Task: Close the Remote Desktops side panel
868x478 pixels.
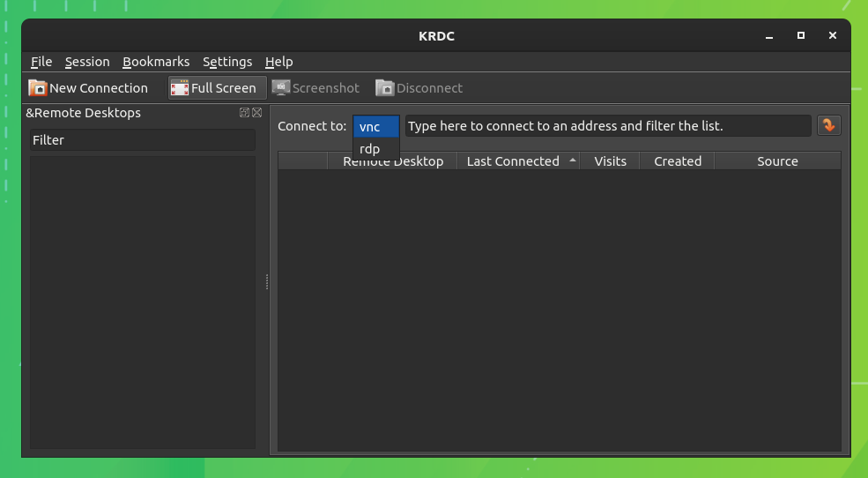Action: [x=256, y=113]
